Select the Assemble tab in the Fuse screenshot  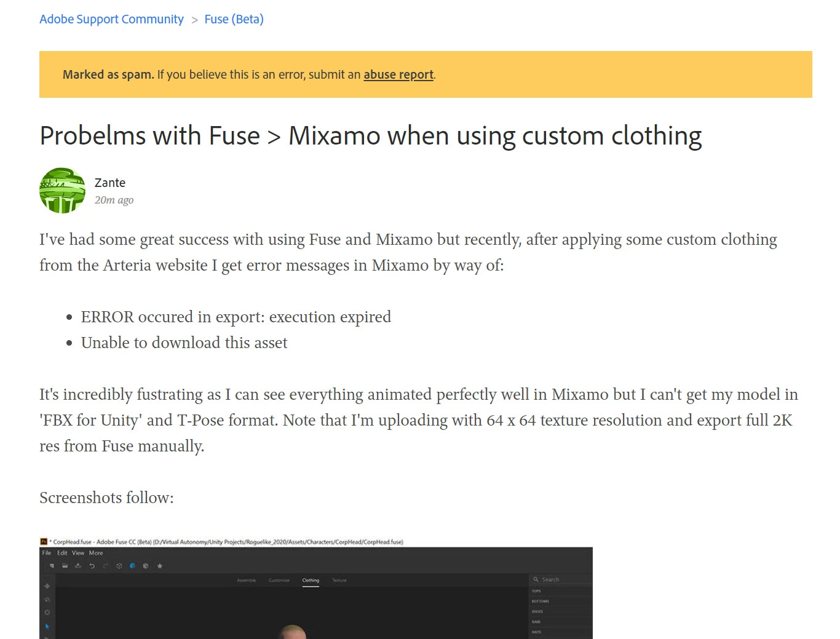click(x=247, y=580)
